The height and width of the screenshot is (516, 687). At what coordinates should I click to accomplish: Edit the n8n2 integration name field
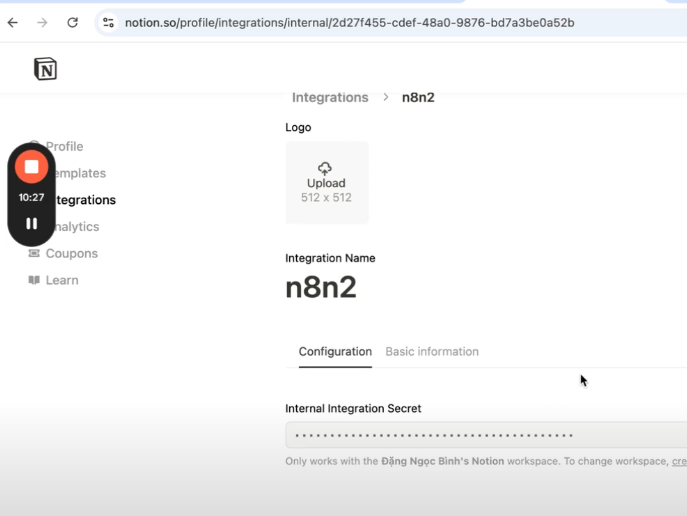321,288
